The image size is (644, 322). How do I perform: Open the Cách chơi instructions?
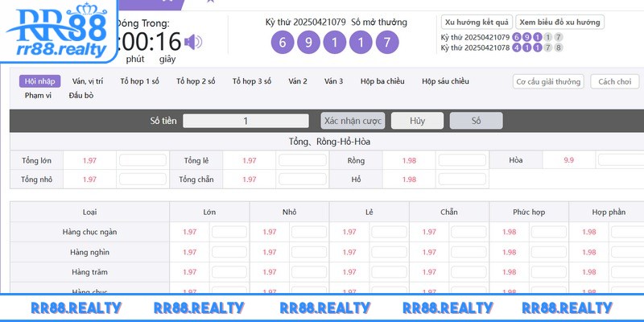tap(615, 82)
